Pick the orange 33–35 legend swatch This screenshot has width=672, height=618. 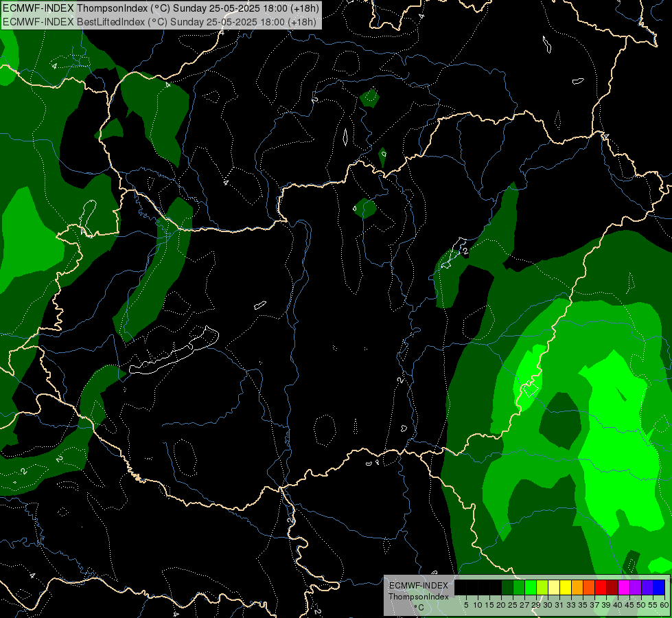pyautogui.click(x=577, y=587)
